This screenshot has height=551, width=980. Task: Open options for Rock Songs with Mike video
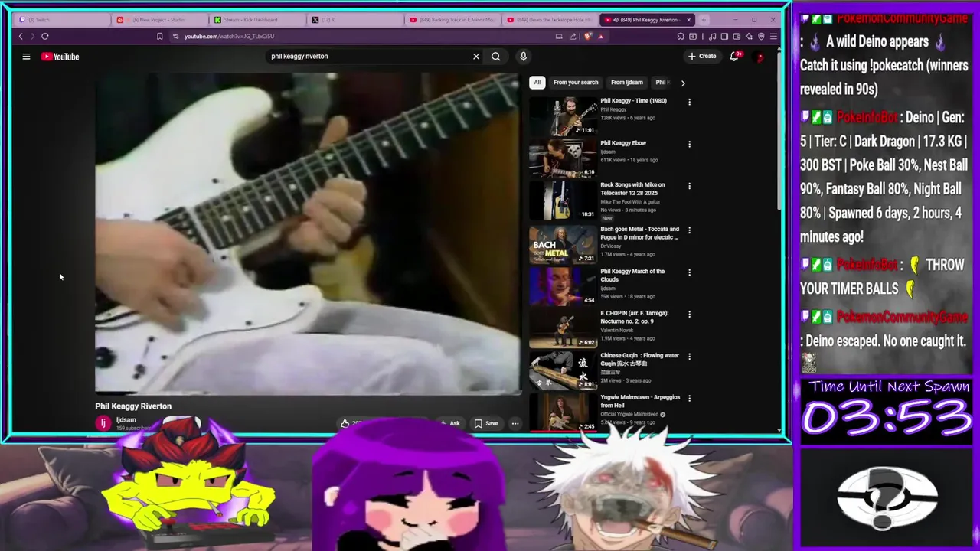[x=689, y=186]
